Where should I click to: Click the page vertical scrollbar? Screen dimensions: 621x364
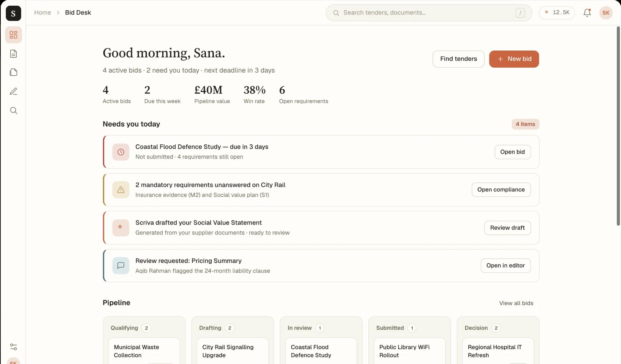click(x=618, y=126)
